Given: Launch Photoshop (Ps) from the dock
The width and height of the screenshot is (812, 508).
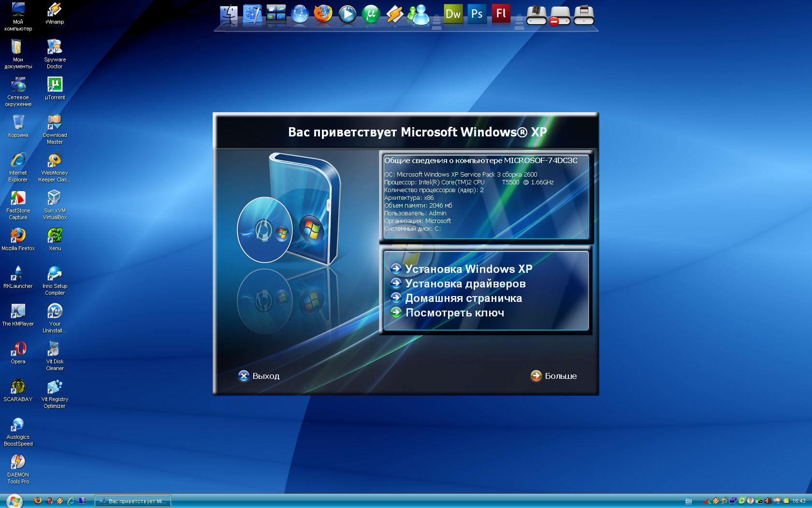Looking at the screenshot, I should [x=477, y=14].
